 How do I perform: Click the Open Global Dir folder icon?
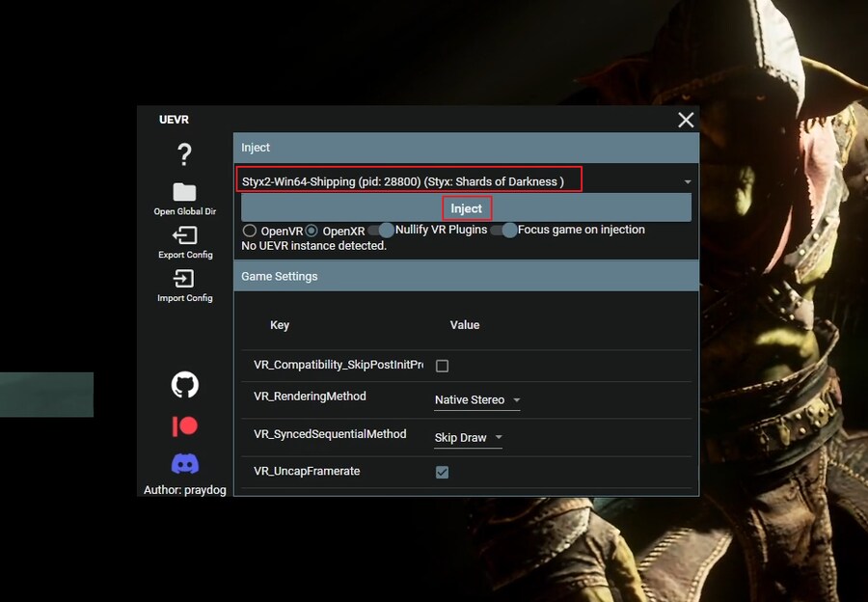(x=184, y=192)
